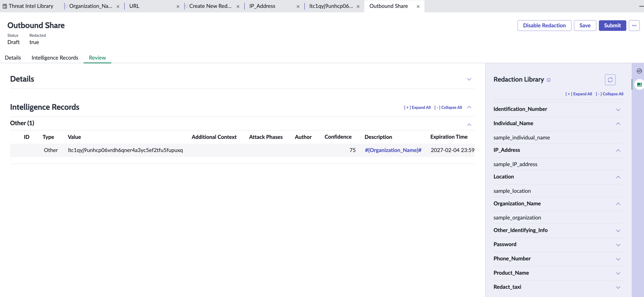Viewport: 644px width, 297px height.
Task: Click the Author column header
Action: [303, 137]
